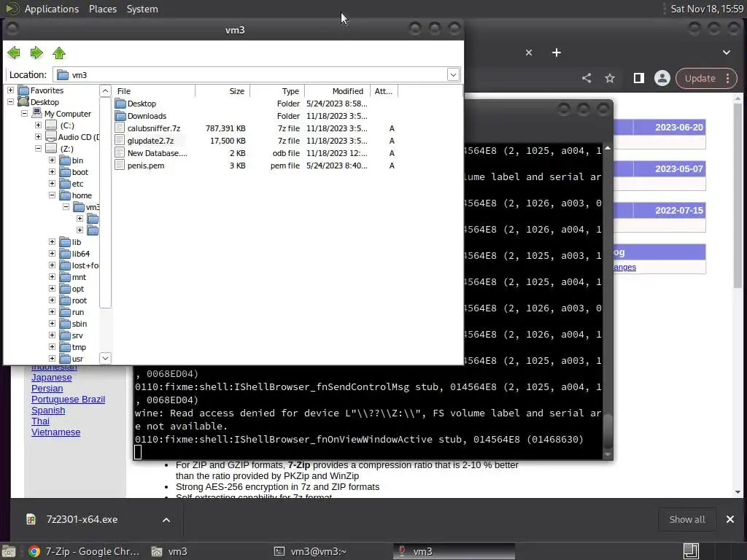The width and height of the screenshot is (747, 560).
Task: Open the Location dropdown arrow
Action: tap(453, 75)
